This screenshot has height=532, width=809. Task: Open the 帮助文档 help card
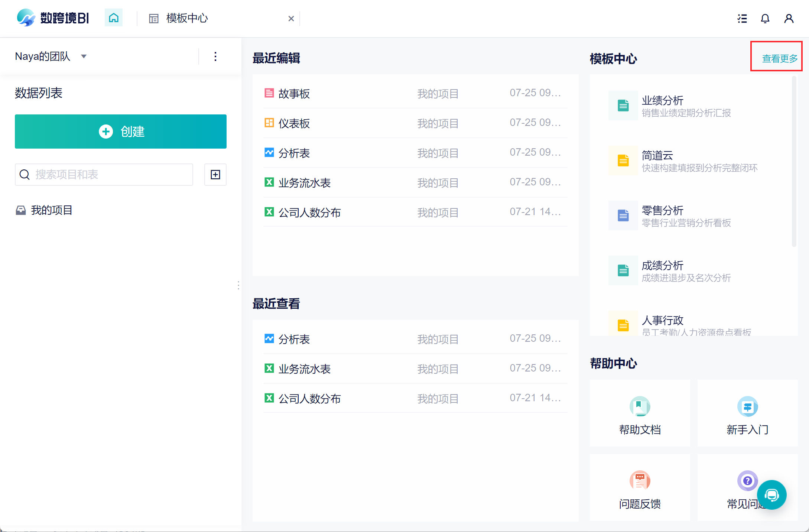[x=640, y=413]
